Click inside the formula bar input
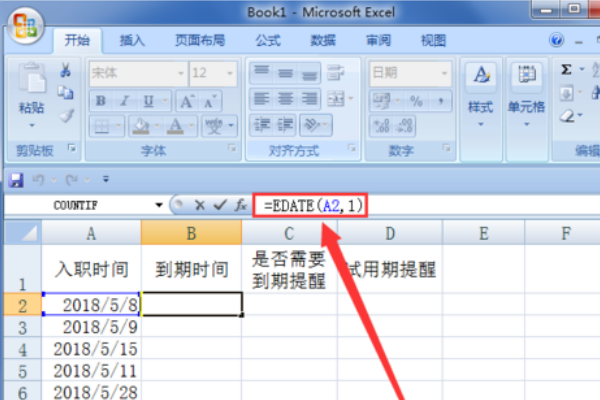This screenshot has width=600, height=400. click(425, 206)
